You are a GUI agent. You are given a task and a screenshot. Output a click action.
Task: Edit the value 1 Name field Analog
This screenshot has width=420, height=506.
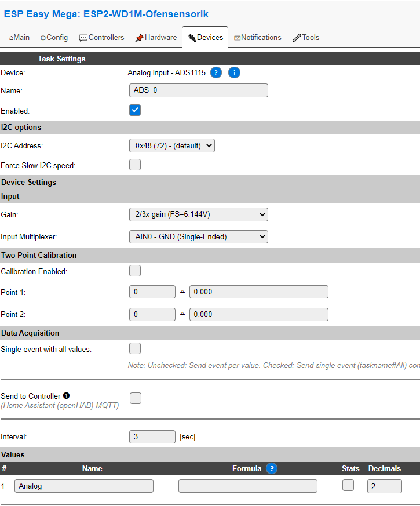[84, 486]
